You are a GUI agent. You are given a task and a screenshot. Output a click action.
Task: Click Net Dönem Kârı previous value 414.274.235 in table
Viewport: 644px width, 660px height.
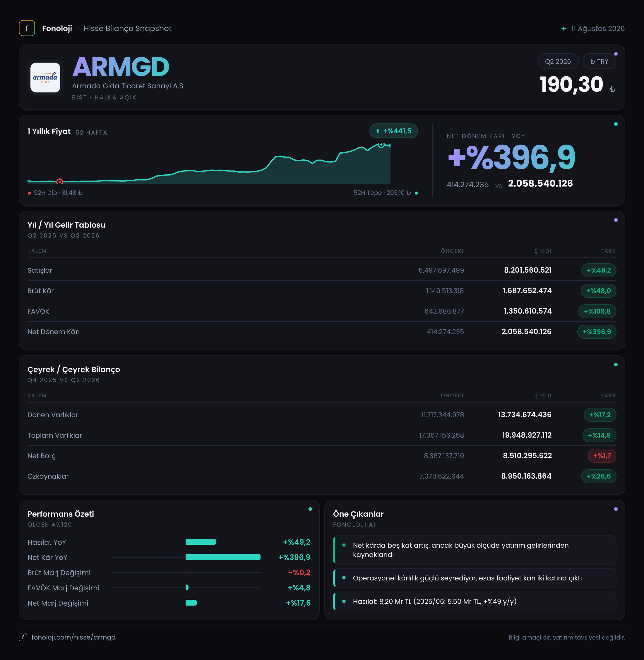(x=445, y=332)
